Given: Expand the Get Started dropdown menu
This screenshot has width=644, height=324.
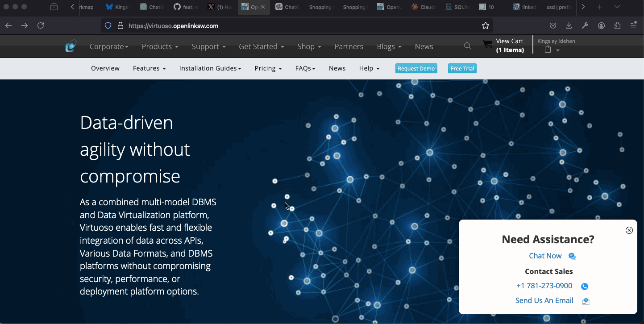Looking at the screenshot, I should click(262, 46).
